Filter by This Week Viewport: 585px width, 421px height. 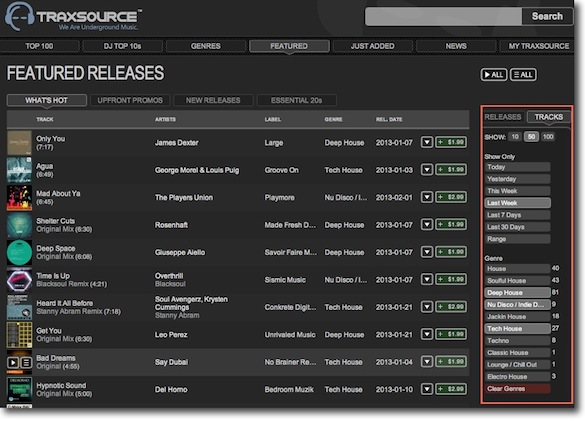point(517,191)
